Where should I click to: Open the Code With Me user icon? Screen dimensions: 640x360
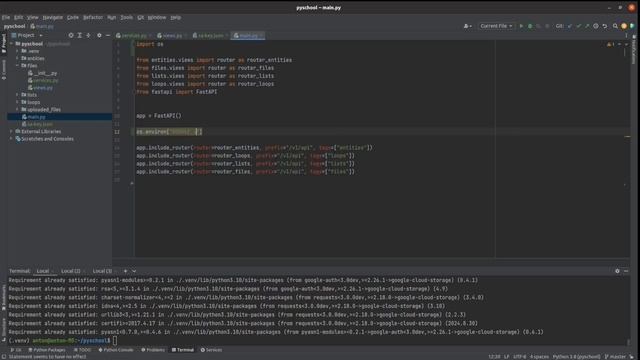pos(467,26)
